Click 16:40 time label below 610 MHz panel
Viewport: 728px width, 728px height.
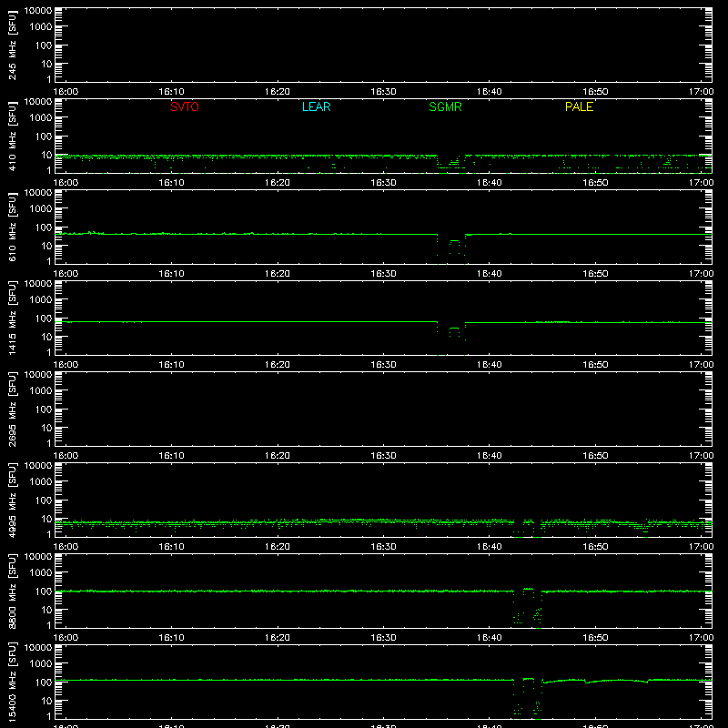[x=490, y=274]
